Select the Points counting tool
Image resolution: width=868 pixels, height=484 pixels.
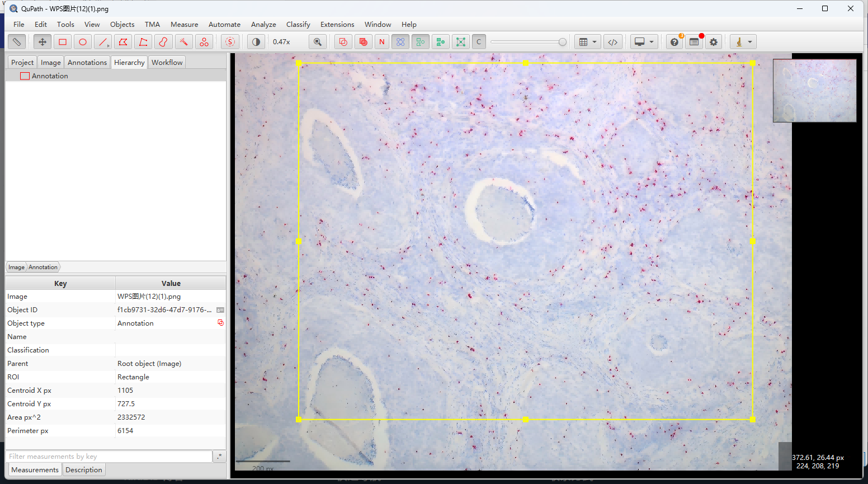coord(204,41)
